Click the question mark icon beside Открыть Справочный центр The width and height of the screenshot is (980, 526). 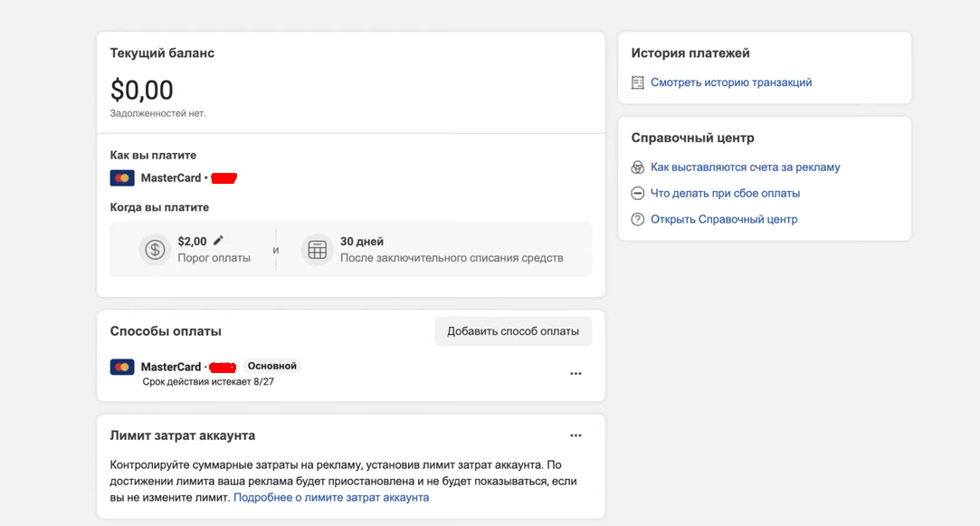[x=638, y=219]
